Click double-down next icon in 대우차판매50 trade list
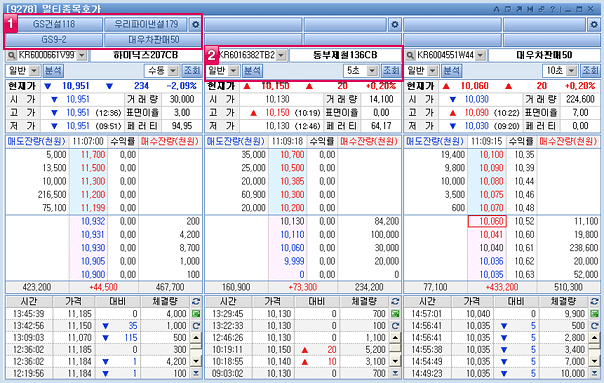The width and height of the screenshot is (604, 383). point(594,373)
